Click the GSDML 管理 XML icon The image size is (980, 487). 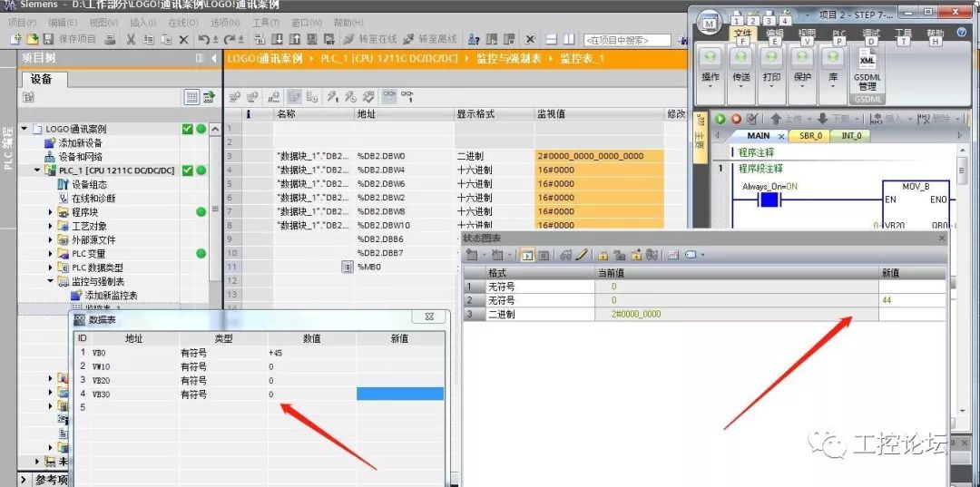click(x=867, y=70)
